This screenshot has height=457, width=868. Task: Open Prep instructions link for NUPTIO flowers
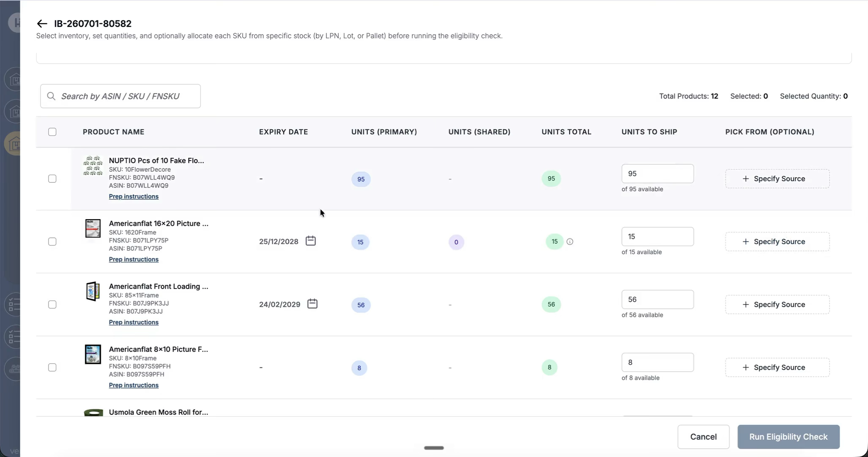pos(134,196)
